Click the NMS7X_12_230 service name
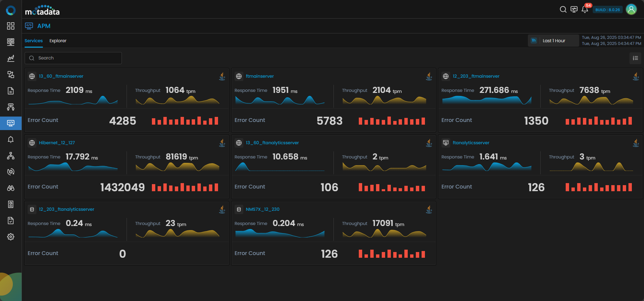Image resolution: width=644 pixels, height=301 pixels. (262, 209)
